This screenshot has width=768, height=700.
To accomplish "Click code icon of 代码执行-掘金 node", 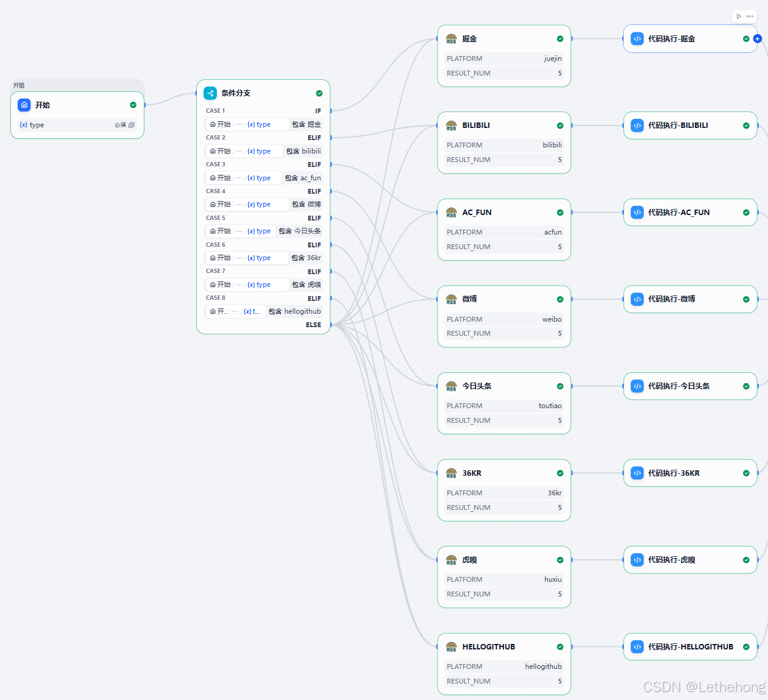I will tap(637, 38).
